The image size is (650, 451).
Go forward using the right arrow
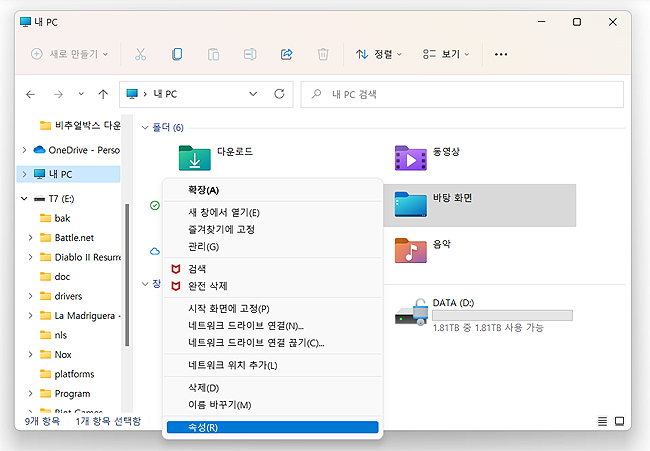[58, 95]
